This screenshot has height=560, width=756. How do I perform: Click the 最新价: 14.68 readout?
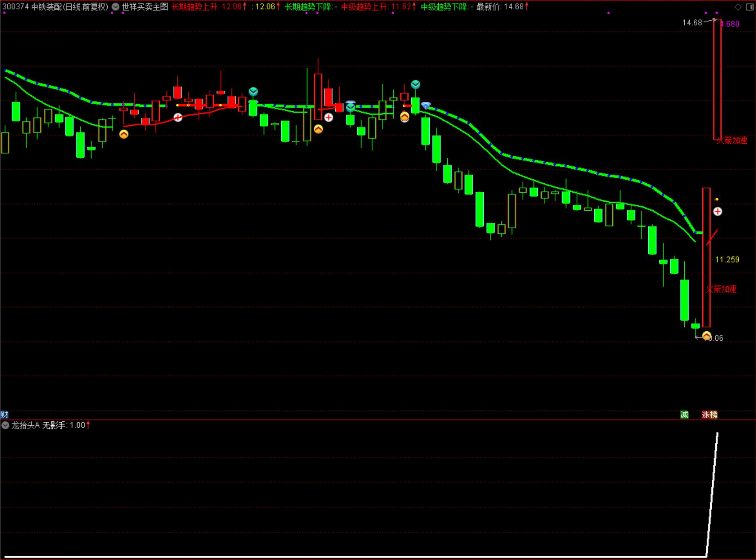502,7
